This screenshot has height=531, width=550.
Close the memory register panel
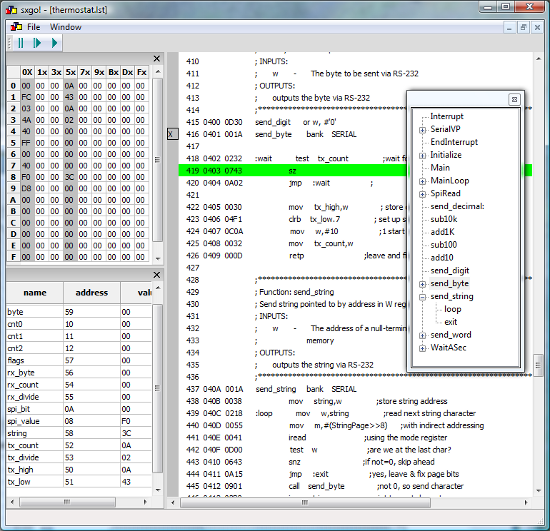click(x=157, y=59)
